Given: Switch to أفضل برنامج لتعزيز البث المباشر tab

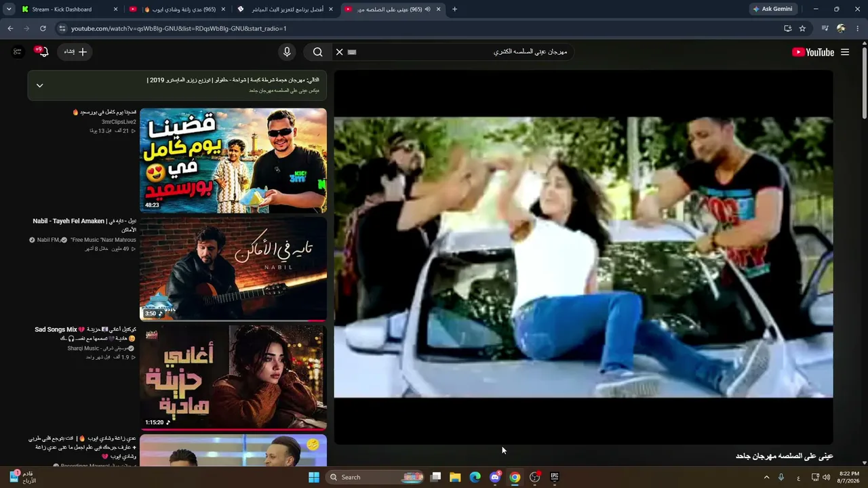Looking at the screenshot, I should click(285, 9).
